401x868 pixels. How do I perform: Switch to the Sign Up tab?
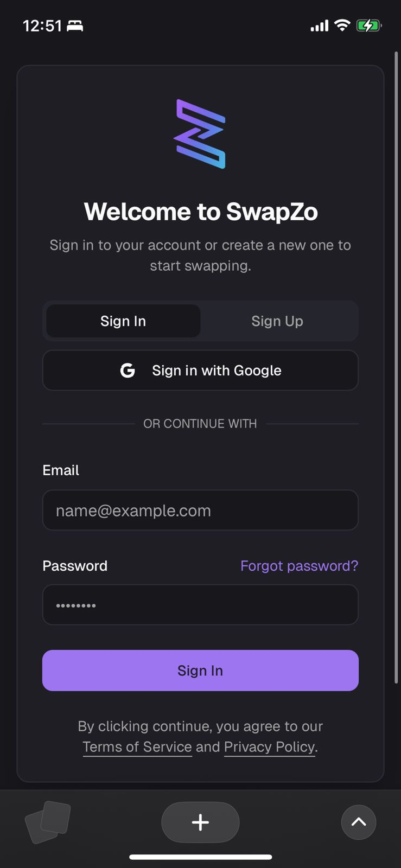pos(277,321)
